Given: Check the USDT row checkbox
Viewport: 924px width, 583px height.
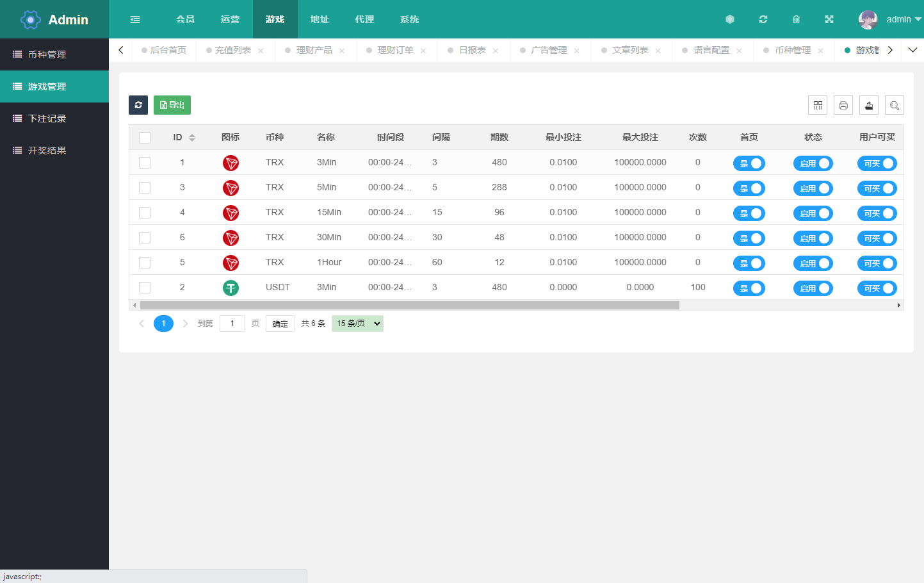Looking at the screenshot, I should 145,288.
